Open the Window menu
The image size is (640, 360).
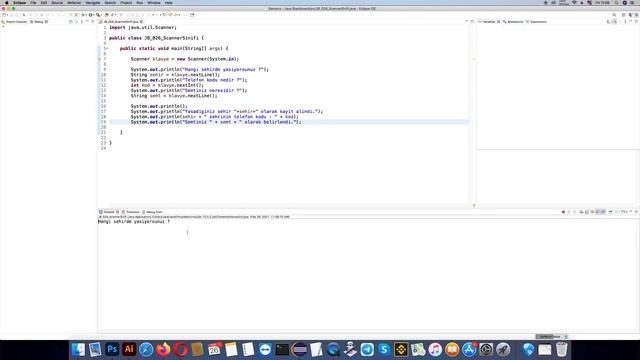(x=154, y=3)
